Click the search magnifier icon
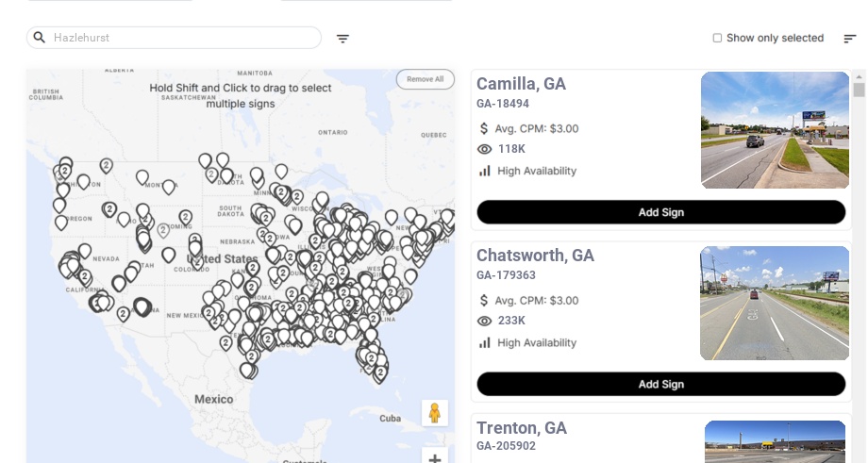The image size is (868, 463). [x=40, y=38]
